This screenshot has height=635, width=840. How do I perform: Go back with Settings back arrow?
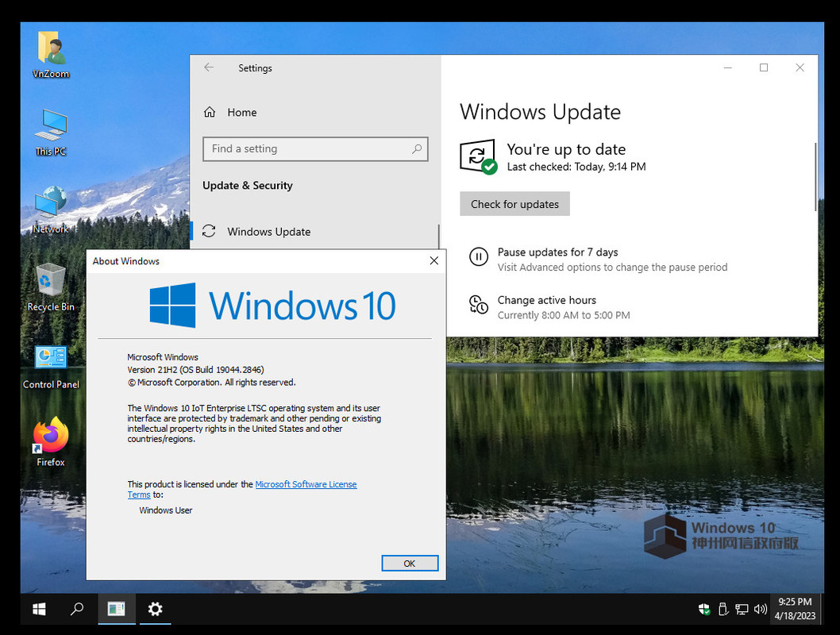(x=209, y=67)
